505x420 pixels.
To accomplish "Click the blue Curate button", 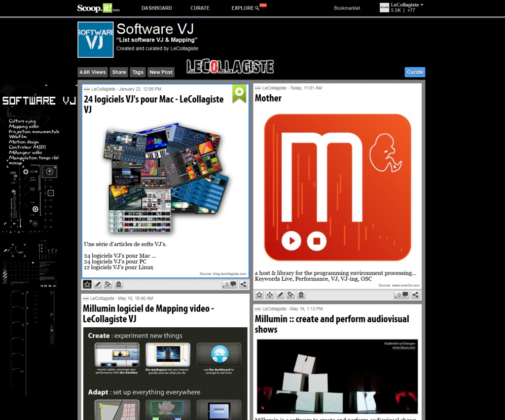I will point(415,72).
